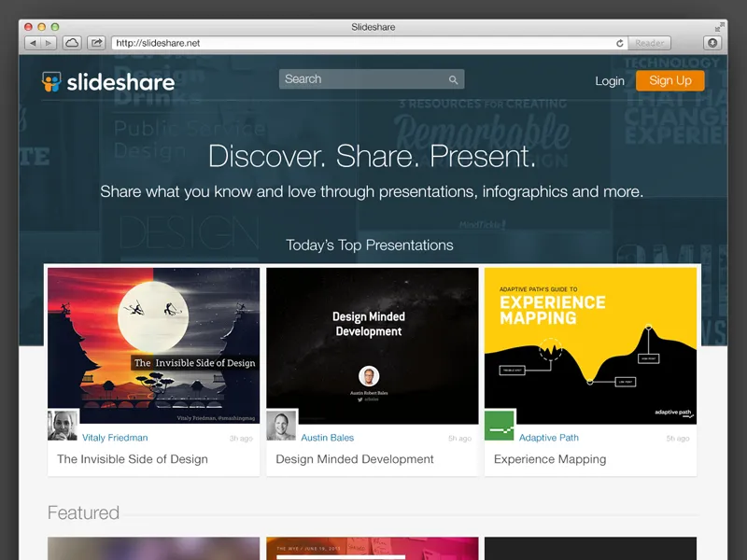Click the yellow minimize window button
This screenshot has height=560, width=747.
coord(42,27)
